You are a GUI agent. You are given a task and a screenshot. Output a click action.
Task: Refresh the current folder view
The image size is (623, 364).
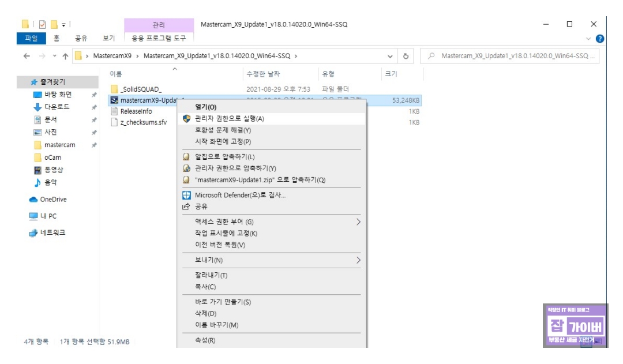(406, 56)
